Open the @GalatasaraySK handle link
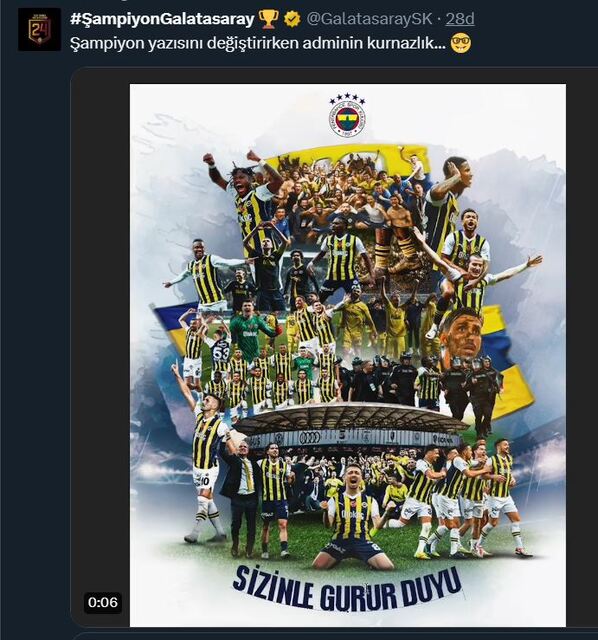The width and height of the screenshot is (598, 640). pos(369,19)
